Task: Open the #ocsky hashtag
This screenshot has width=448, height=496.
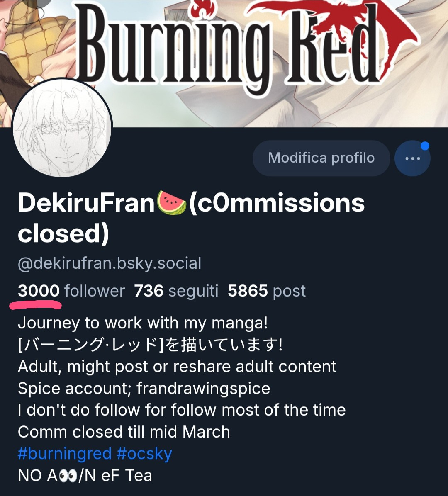Action: [x=144, y=454]
